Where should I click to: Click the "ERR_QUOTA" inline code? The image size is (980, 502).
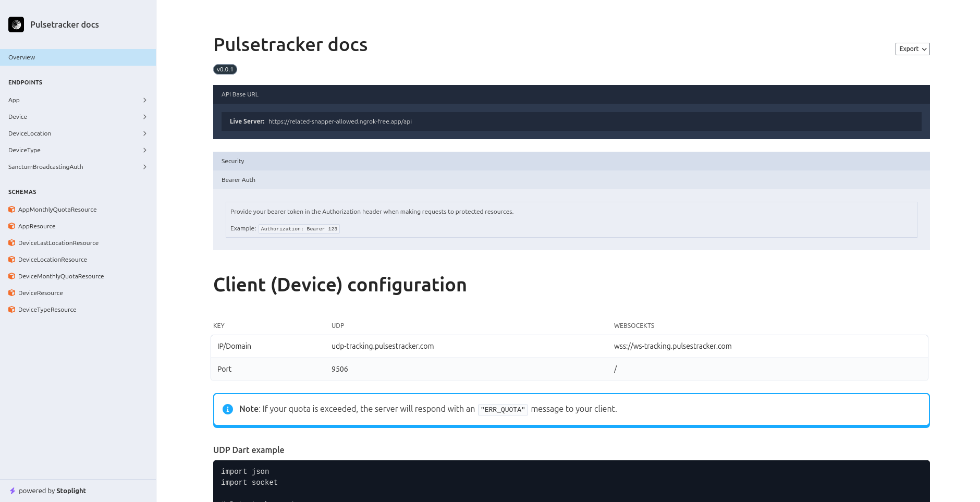503,410
